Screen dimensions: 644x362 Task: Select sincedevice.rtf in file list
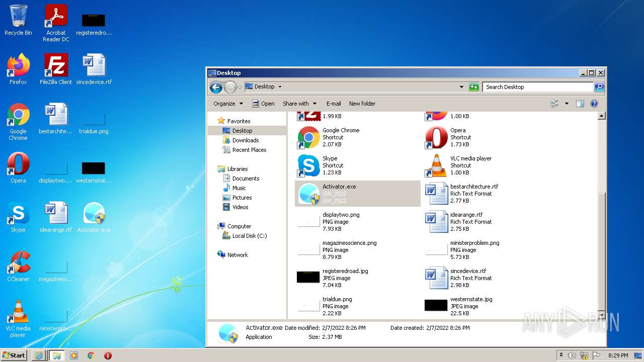point(485,278)
